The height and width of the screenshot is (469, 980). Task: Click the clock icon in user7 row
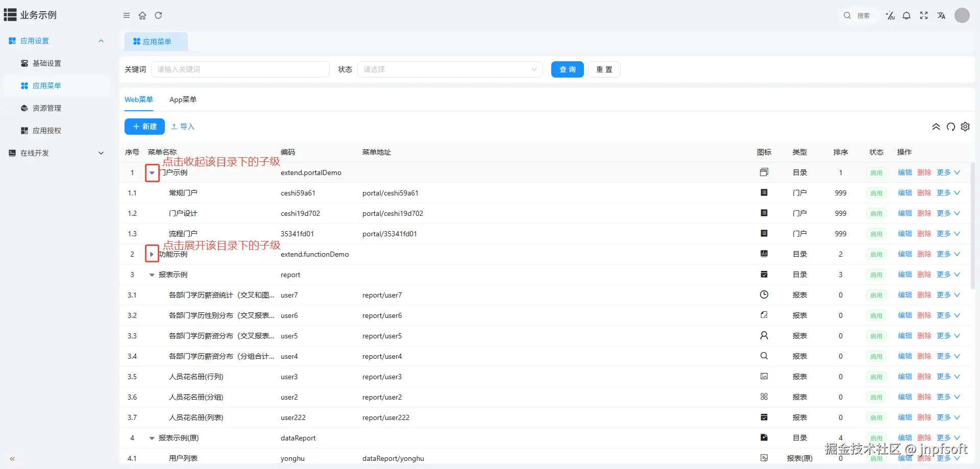pyautogui.click(x=764, y=294)
